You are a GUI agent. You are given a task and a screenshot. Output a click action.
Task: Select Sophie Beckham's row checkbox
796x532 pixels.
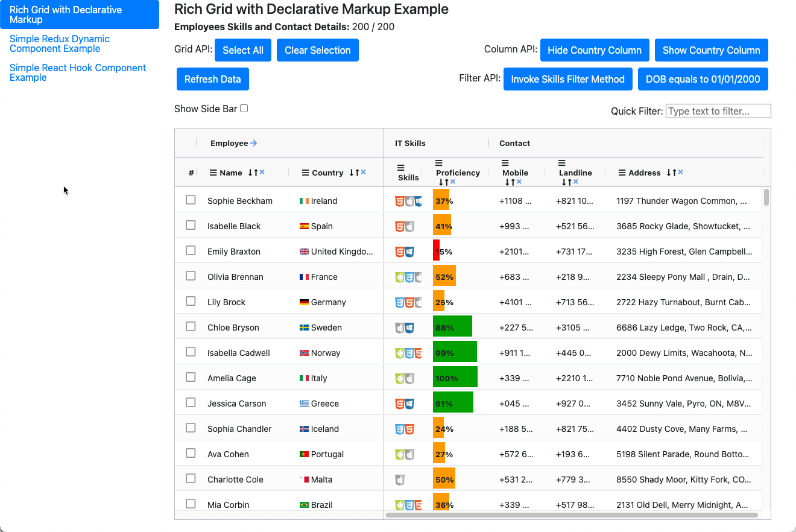pyautogui.click(x=191, y=199)
